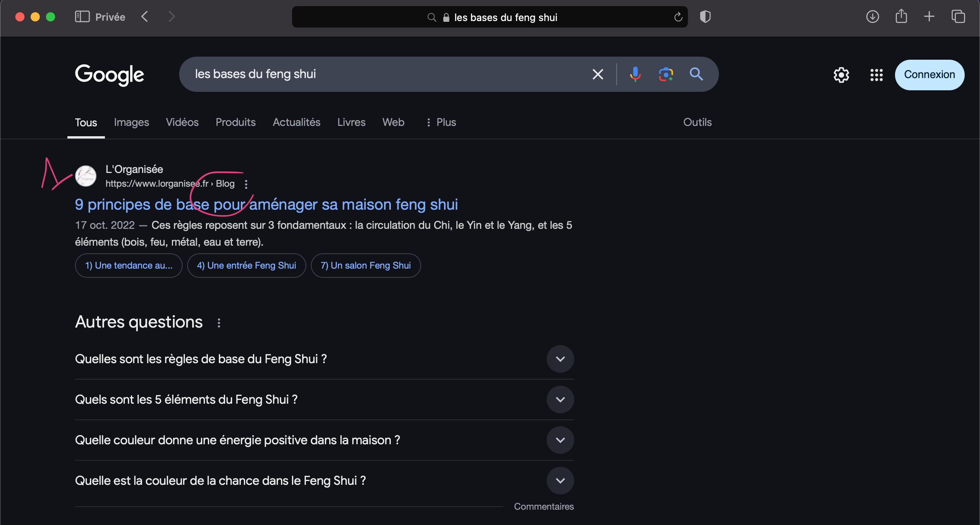Open the Outils search tools

coord(697,122)
